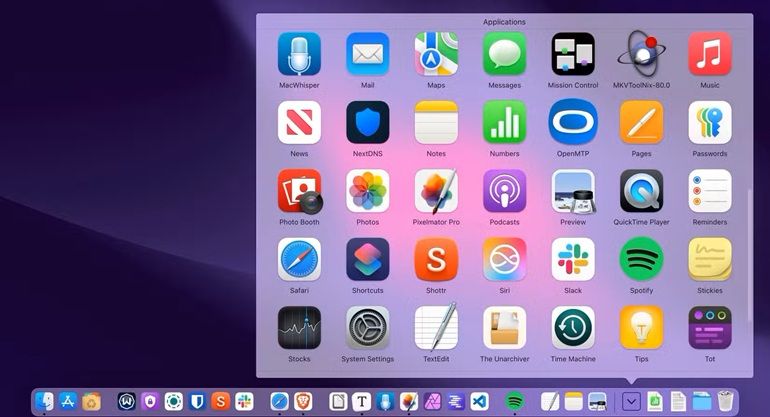Open Spotify in the Applications stack
This screenshot has width=770, height=417.
(641, 259)
